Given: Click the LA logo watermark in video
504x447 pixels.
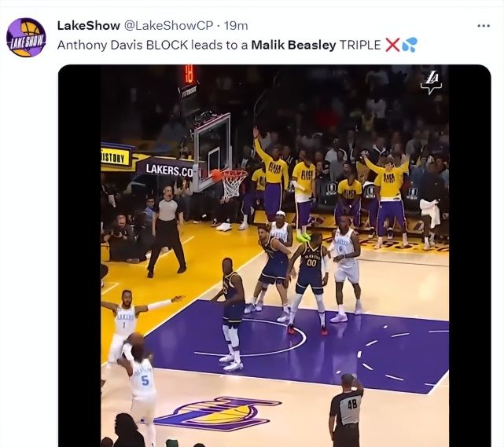Looking at the screenshot, I should (x=431, y=82).
